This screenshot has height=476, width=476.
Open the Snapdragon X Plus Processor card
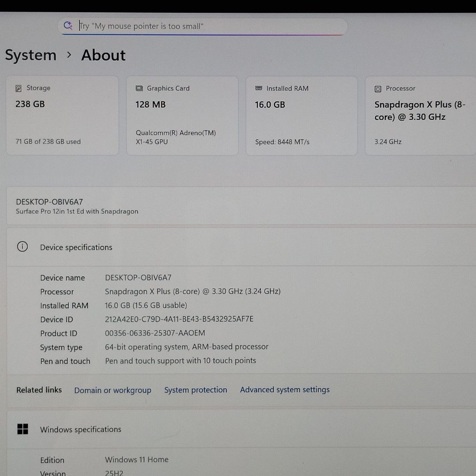(420, 116)
